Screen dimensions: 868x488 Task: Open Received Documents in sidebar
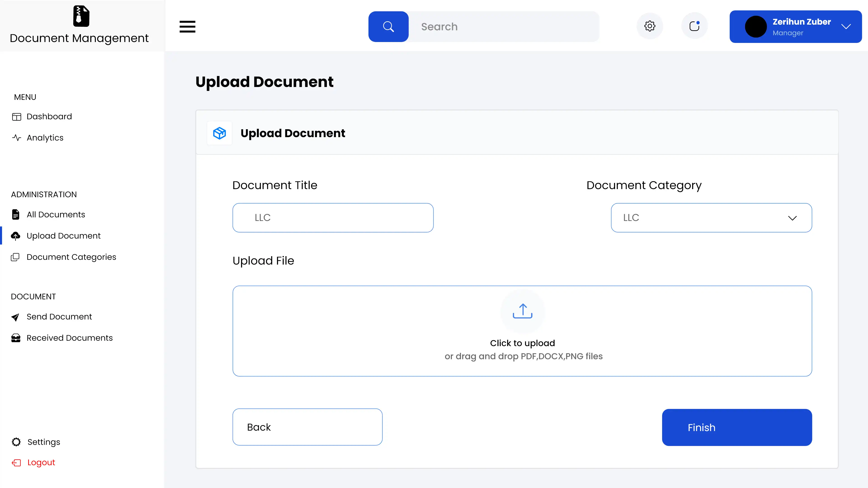69,338
